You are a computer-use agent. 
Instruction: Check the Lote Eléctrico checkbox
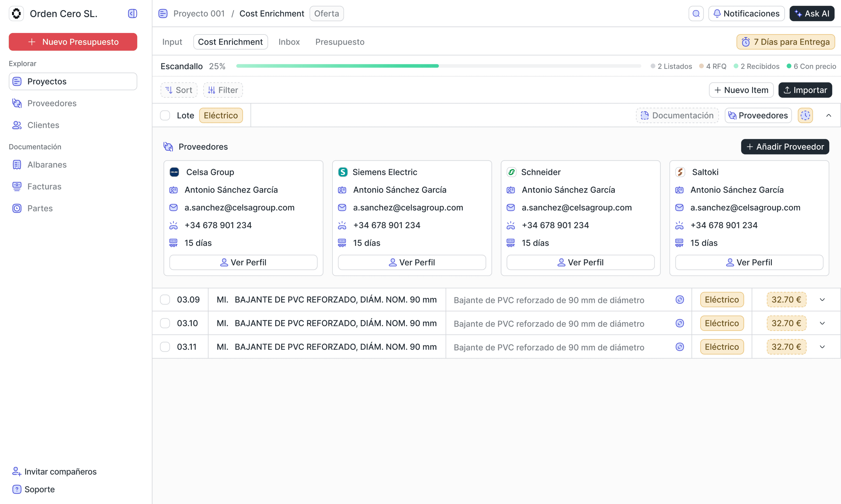click(165, 116)
